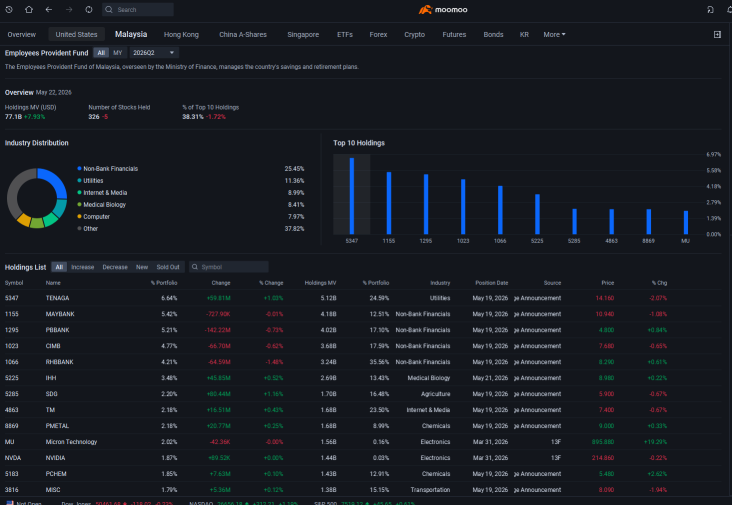Sort by Change column header
The image size is (732, 505).
pyautogui.click(x=221, y=283)
